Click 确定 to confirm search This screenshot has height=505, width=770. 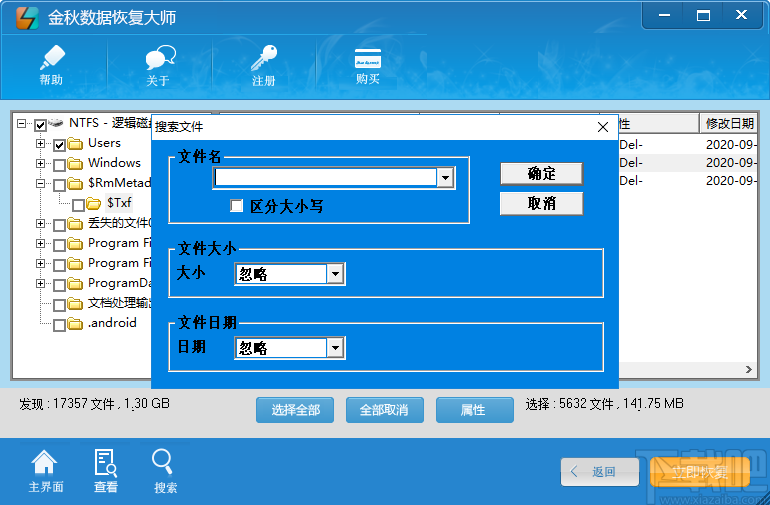[x=541, y=173]
